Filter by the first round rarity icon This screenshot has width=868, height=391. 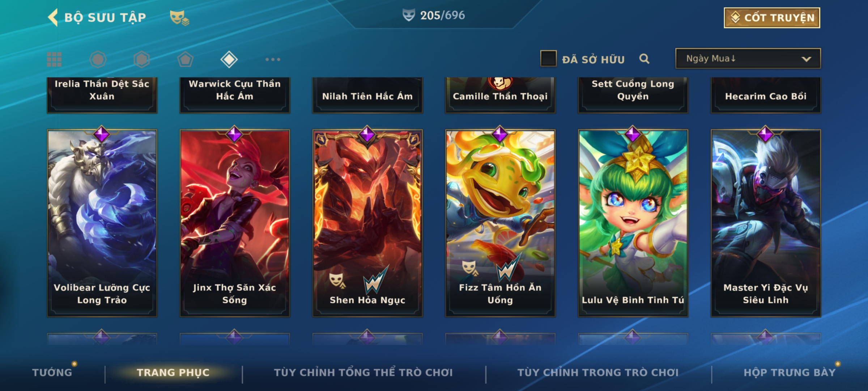98,59
